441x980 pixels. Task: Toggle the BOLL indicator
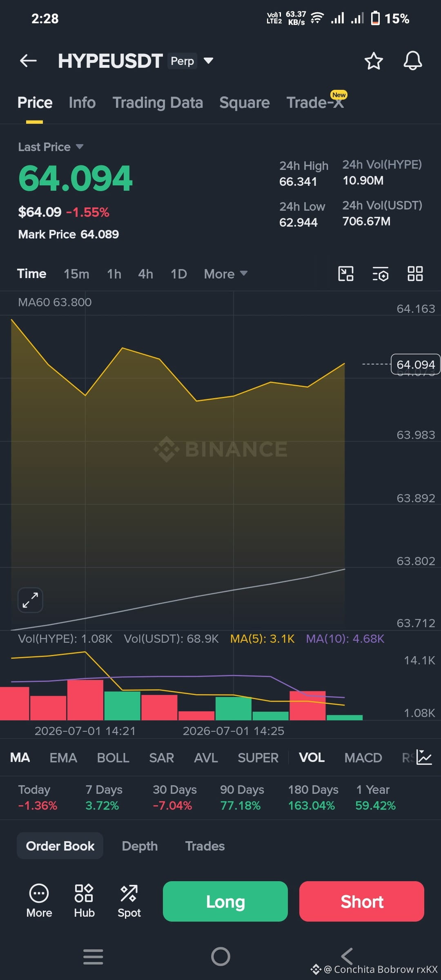pos(113,757)
